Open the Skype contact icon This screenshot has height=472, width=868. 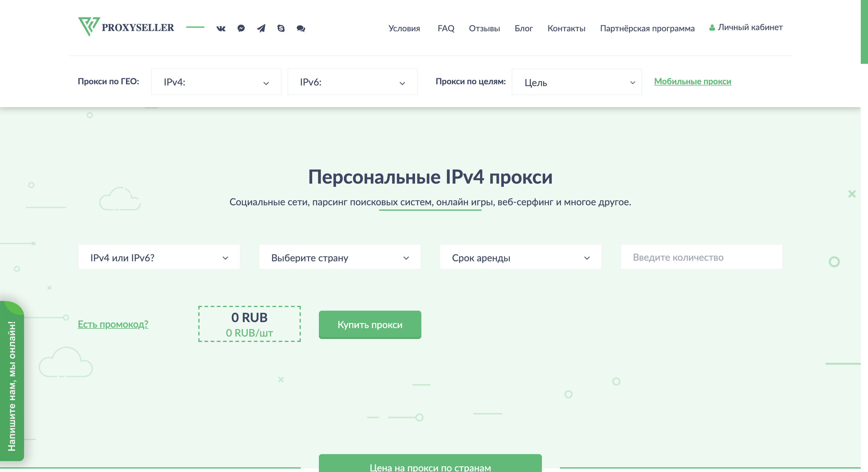[281, 28]
